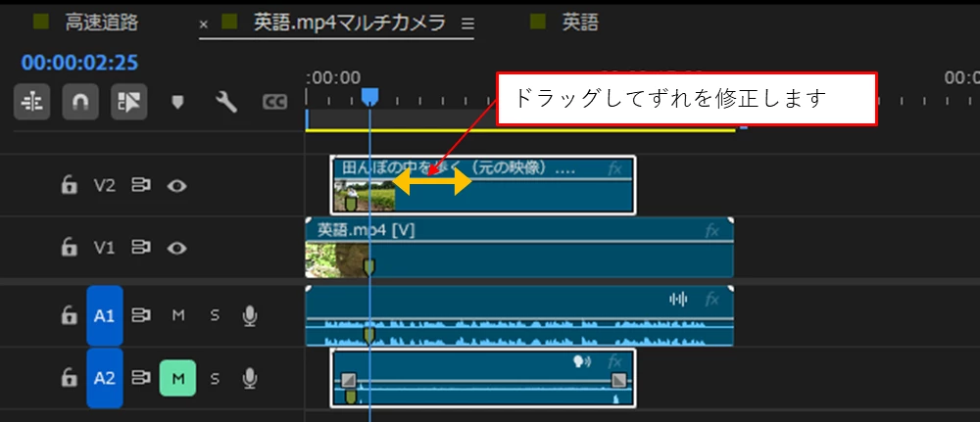980x422 pixels.
Task: Enable voice-over record on A2
Action: click(x=249, y=378)
